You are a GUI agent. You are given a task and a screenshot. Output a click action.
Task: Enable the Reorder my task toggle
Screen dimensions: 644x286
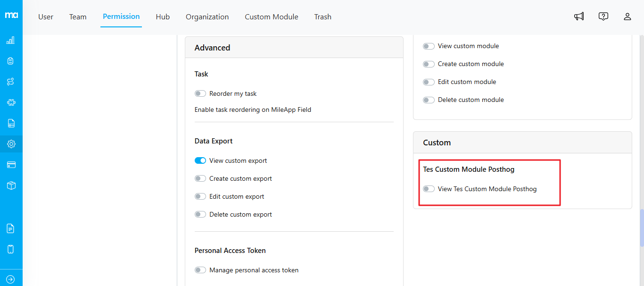click(x=200, y=93)
